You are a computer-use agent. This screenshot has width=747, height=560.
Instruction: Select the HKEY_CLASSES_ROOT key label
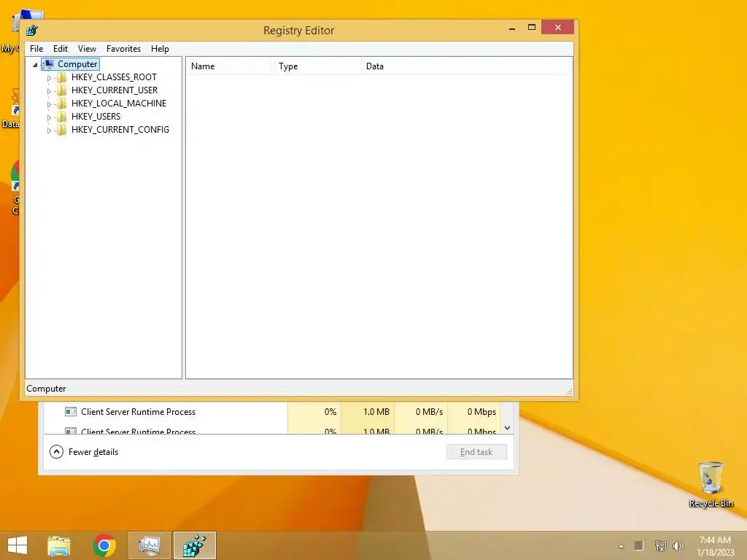[114, 77]
